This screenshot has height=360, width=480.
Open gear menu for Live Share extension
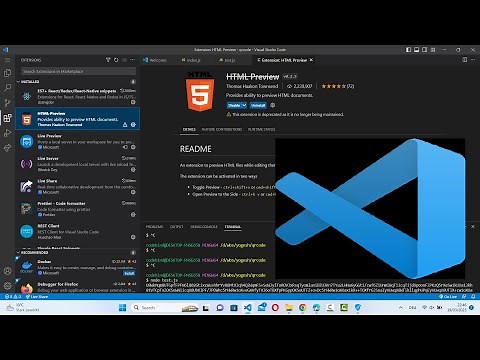pos(133,192)
